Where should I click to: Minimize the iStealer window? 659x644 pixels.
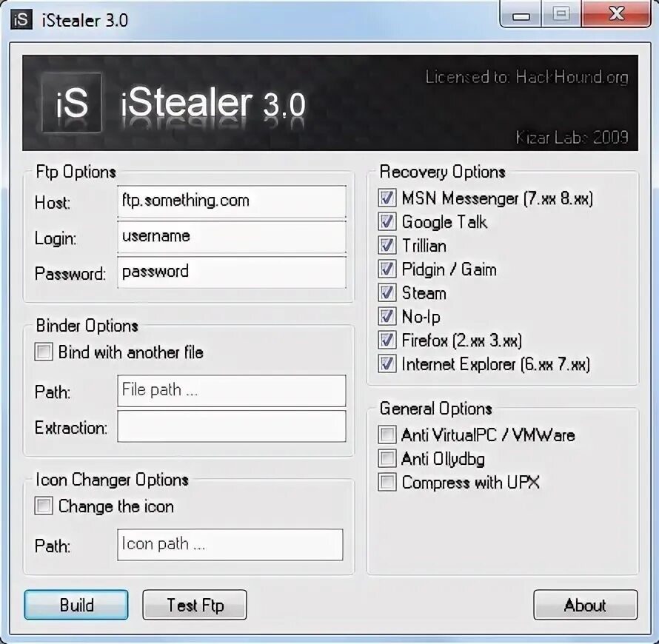[521, 16]
